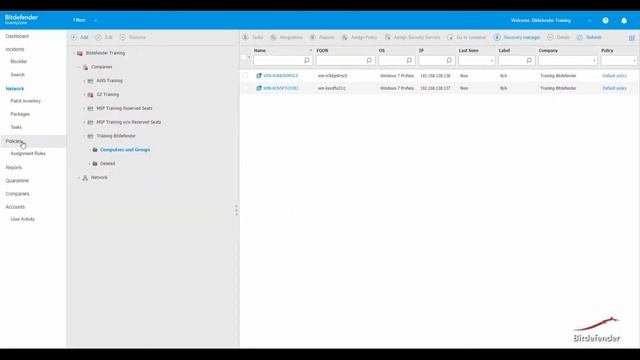The image size is (640, 360).
Task: Open Reports in the sidebar
Action: [x=14, y=168]
